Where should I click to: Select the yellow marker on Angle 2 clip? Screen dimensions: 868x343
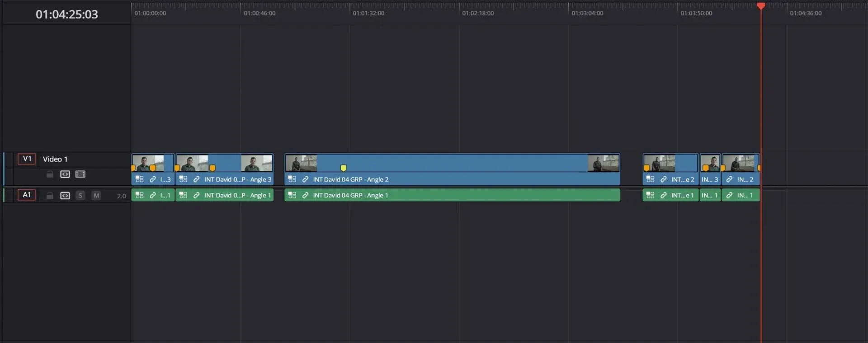point(344,168)
